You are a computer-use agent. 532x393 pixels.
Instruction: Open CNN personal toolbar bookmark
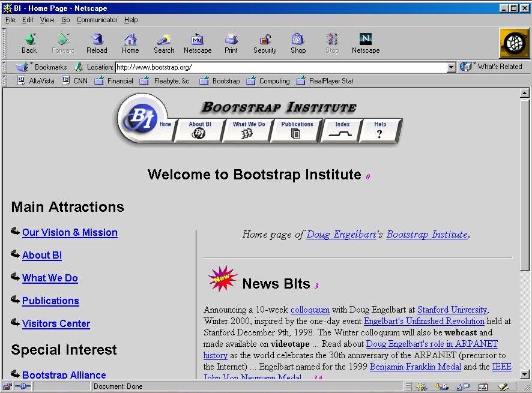[x=74, y=81]
